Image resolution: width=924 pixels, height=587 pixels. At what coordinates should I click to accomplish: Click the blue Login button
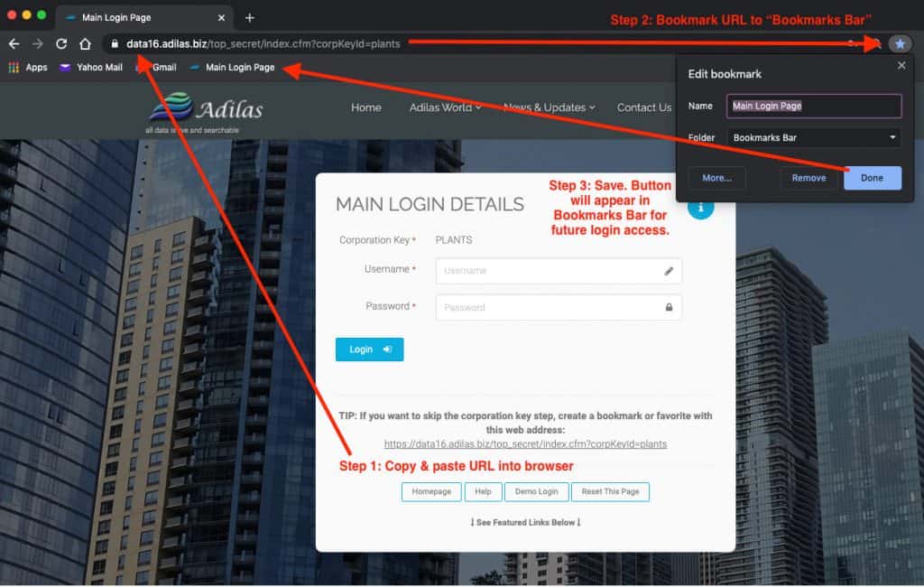(x=369, y=349)
